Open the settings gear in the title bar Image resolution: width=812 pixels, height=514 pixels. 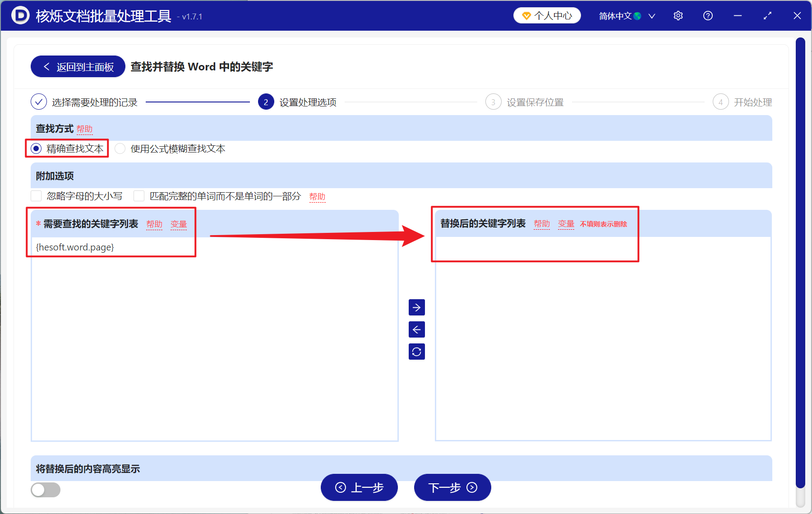click(x=678, y=15)
